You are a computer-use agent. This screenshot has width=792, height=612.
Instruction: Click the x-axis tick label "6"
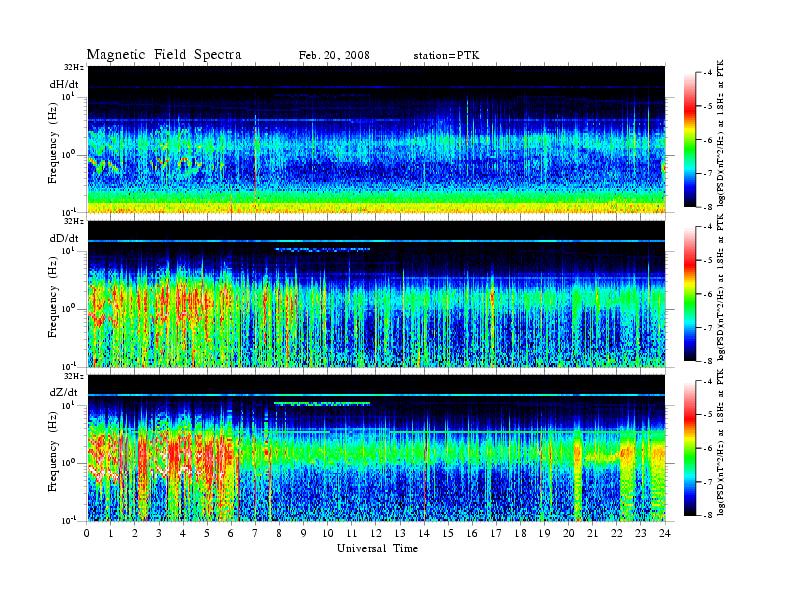coord(231,534)
